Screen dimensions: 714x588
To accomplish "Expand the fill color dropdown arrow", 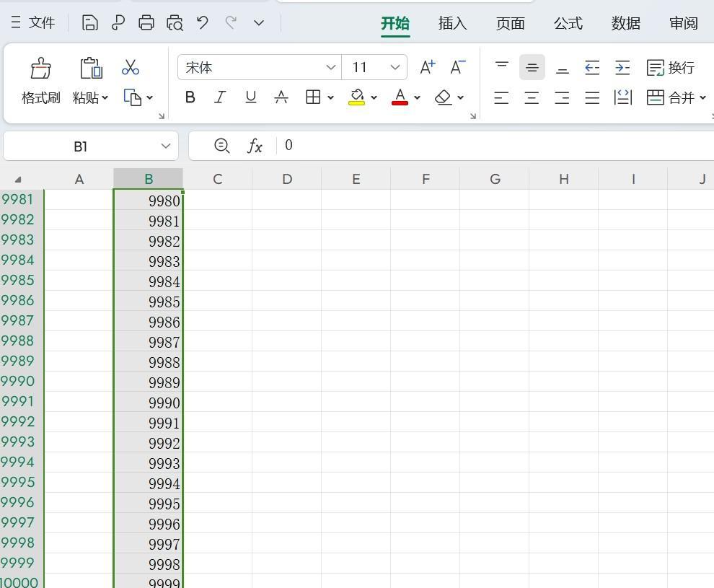I will point(374,97).
